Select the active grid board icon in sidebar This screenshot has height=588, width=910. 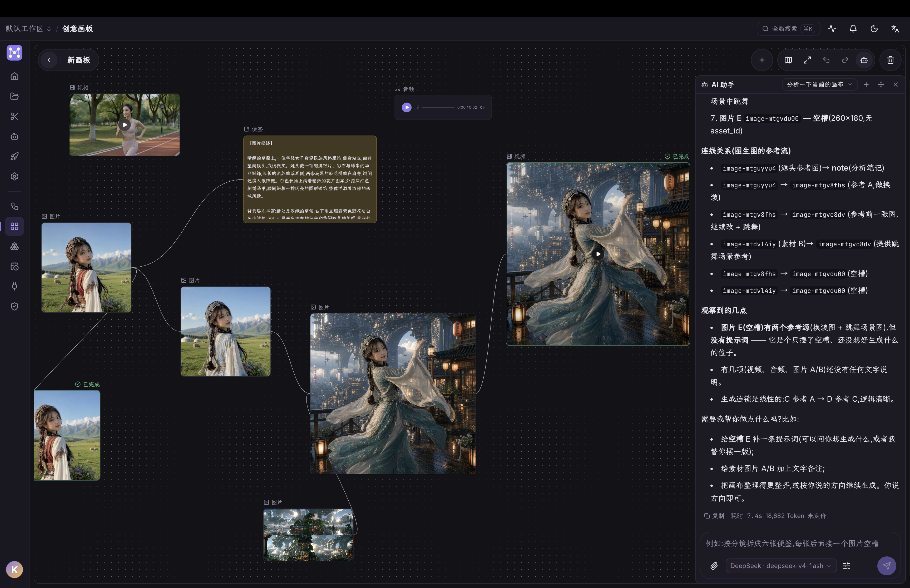click(x=14, y=226)
